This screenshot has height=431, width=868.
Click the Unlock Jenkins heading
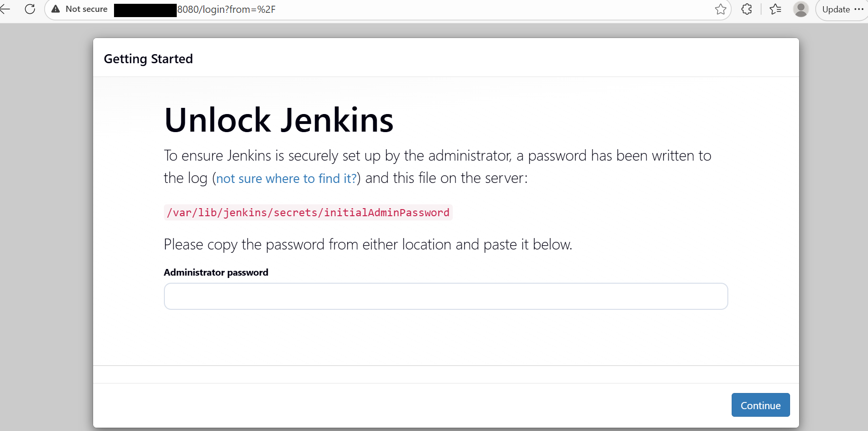pos(278,120)
